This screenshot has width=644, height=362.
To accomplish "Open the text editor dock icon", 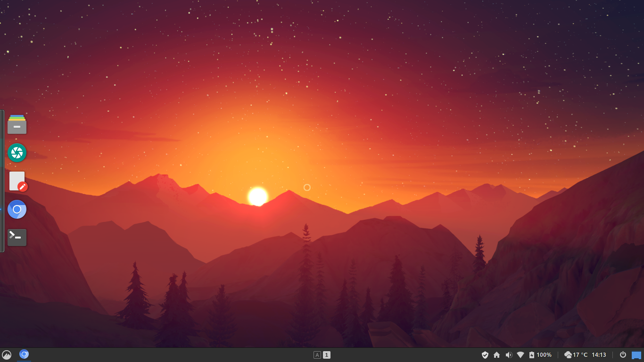I will 17,181.
